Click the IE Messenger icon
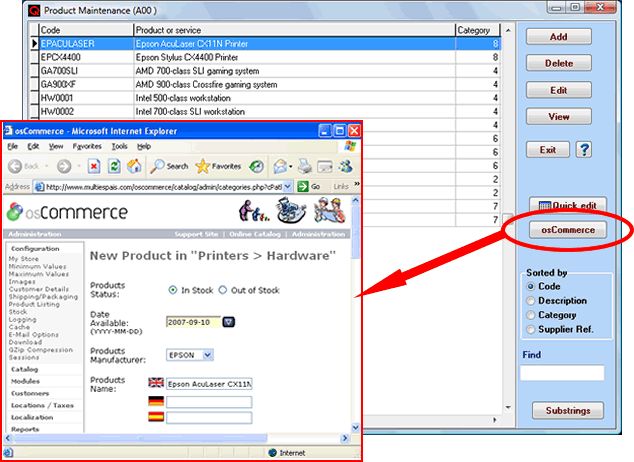 tap(346, 166)
